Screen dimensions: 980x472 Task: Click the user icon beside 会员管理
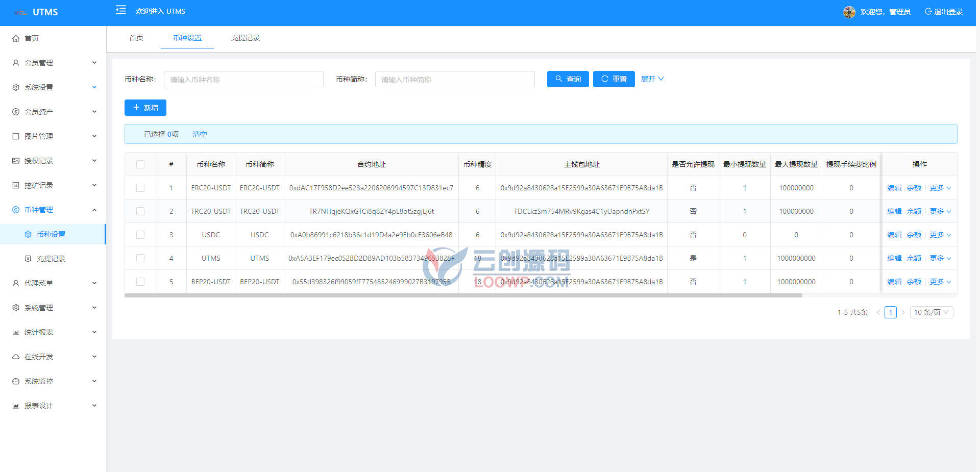pyautogui.click(x=16, y=63)
